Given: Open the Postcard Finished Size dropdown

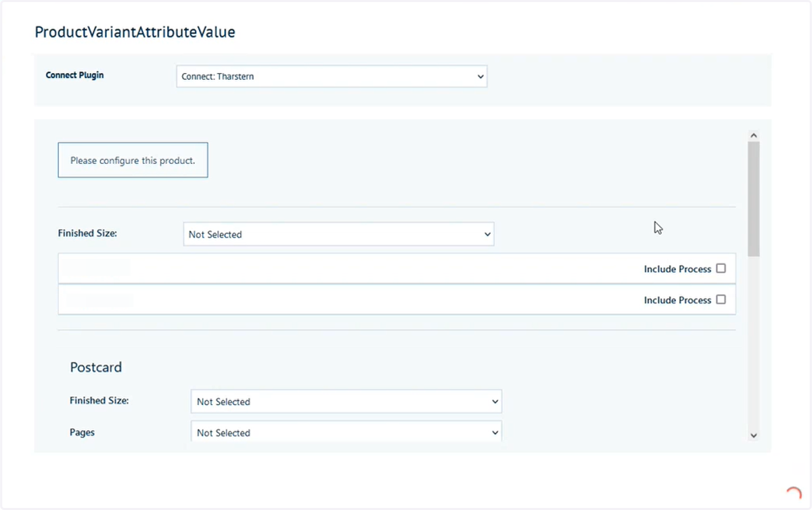Looking at the screenshot, I should [x=346, y=402].
